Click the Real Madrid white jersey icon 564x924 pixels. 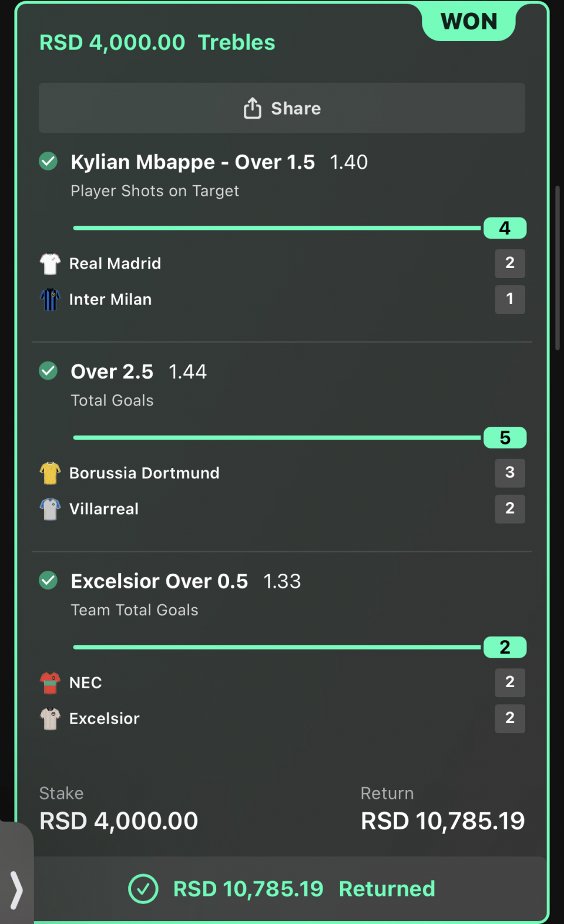click(50, 264)
